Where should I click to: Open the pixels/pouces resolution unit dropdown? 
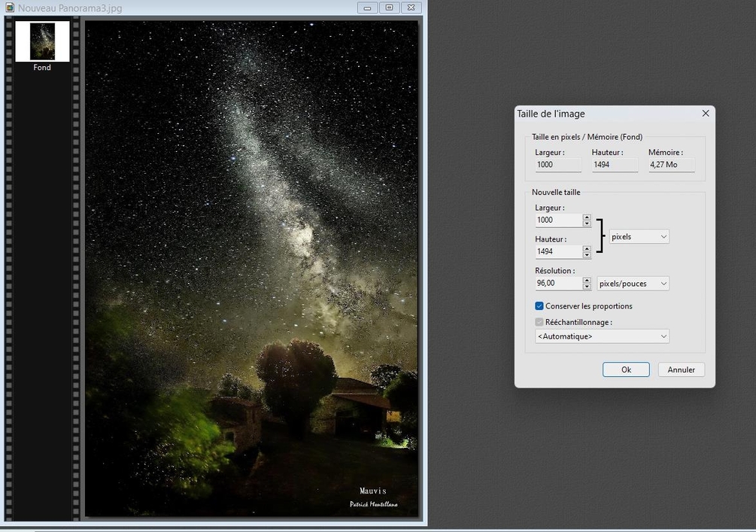pyautogui.click(x=633, y=284)
